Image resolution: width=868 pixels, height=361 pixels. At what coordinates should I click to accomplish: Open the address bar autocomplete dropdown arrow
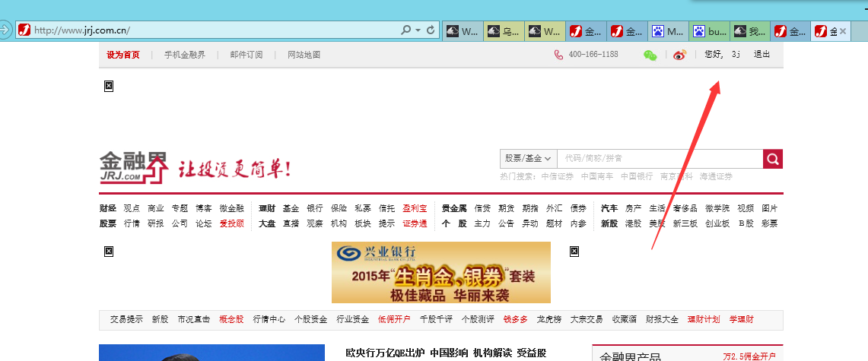point(418,30)
